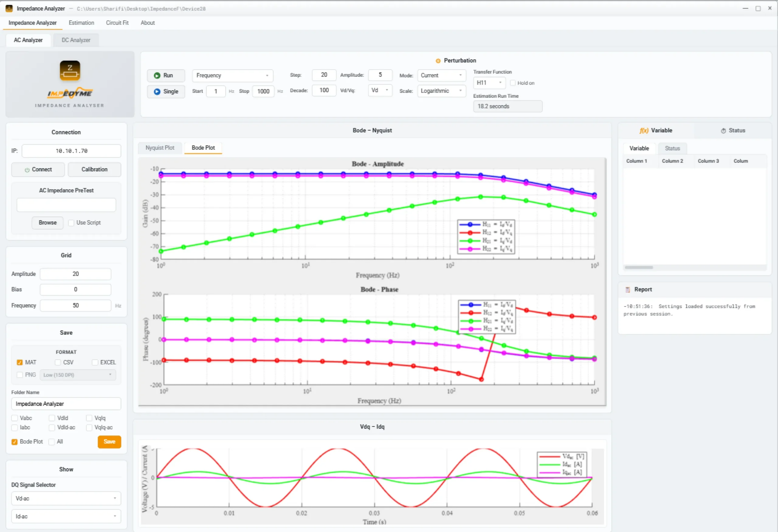The width and height of the screenshot is (778, 532).
Task: Click the Run button
Action: coord(166,76)
